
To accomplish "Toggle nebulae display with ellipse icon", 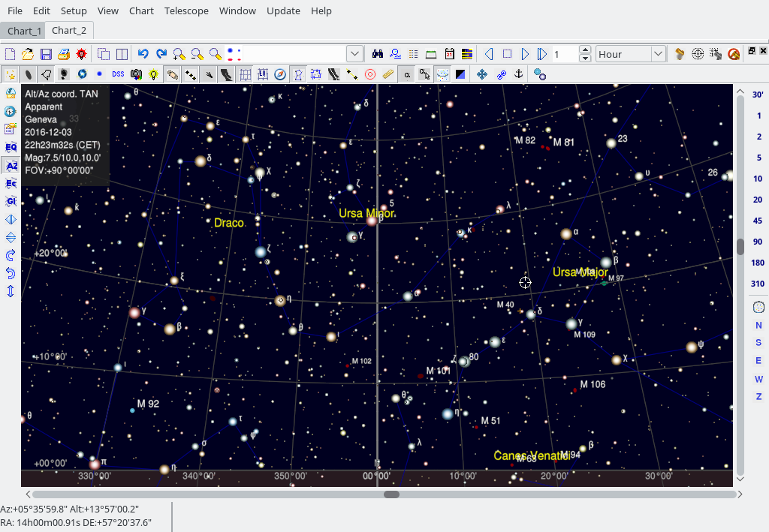I will point(28,74).
